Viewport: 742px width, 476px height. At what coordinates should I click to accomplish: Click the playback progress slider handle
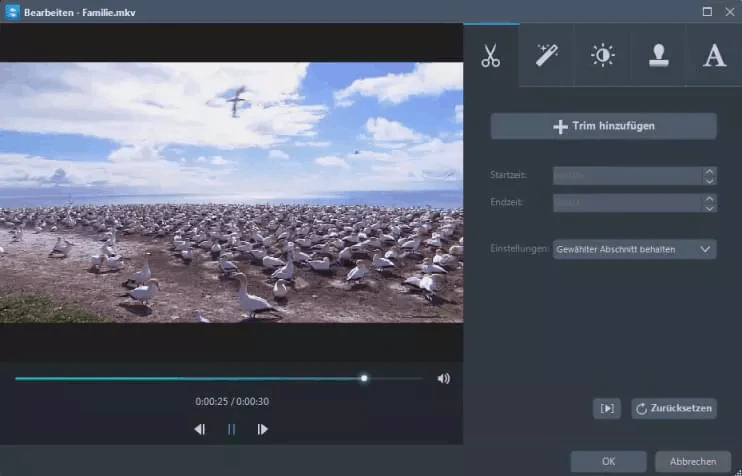364,378
